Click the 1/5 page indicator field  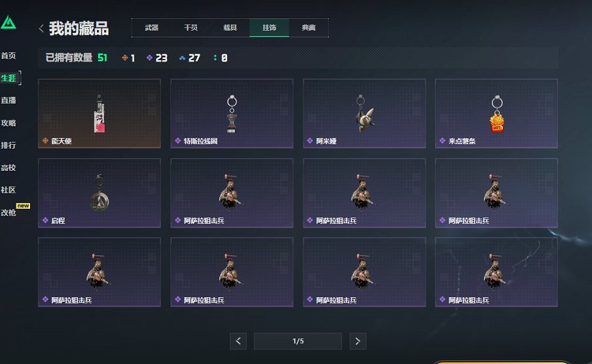click(x=298, y=341)
